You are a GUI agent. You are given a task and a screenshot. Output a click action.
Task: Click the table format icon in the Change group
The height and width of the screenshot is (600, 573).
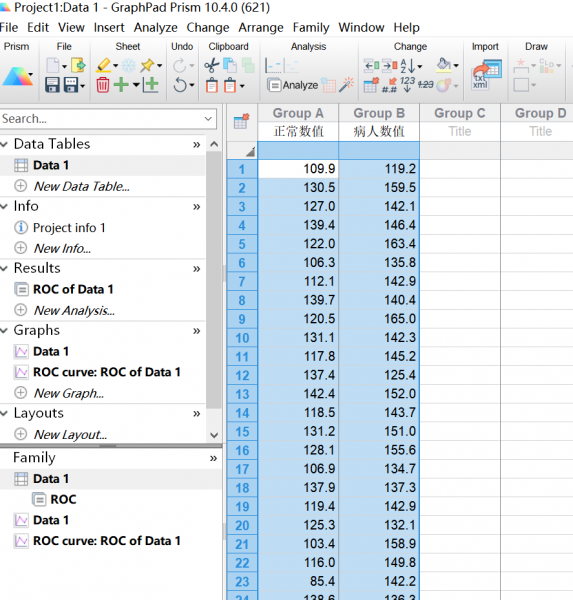click(x=371, y=85)
